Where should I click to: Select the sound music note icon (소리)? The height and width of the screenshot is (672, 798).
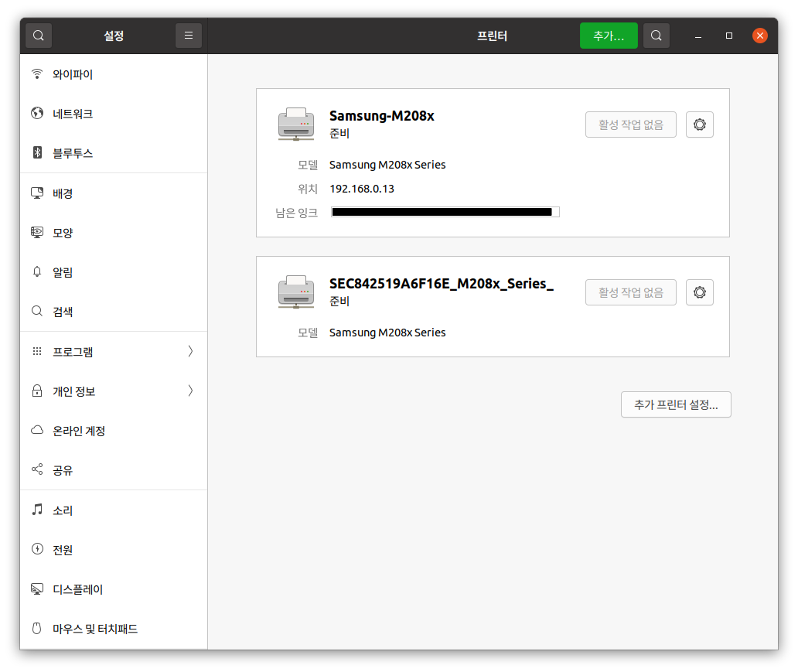pos(37,510)
